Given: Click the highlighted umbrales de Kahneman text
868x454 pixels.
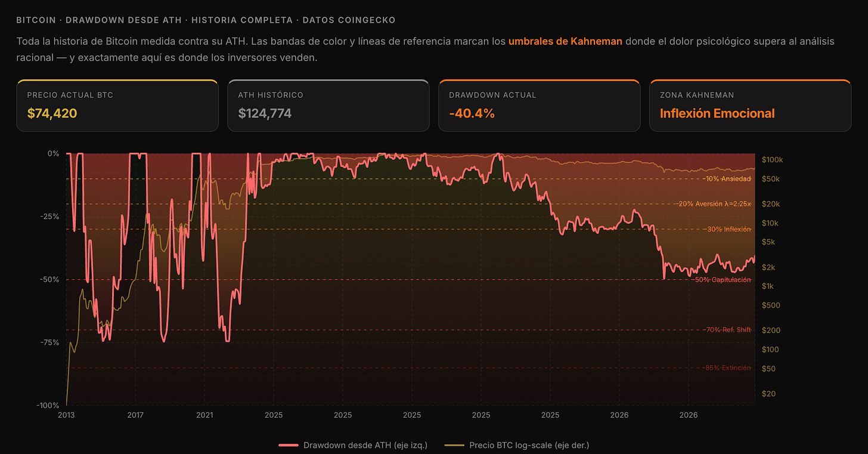Looking at the screenshot, I should tap(565, 42).
